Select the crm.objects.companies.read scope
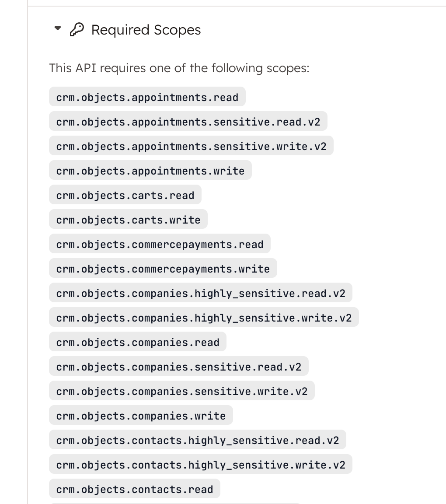This screenshot has width=446, height=504. point(137,342)
